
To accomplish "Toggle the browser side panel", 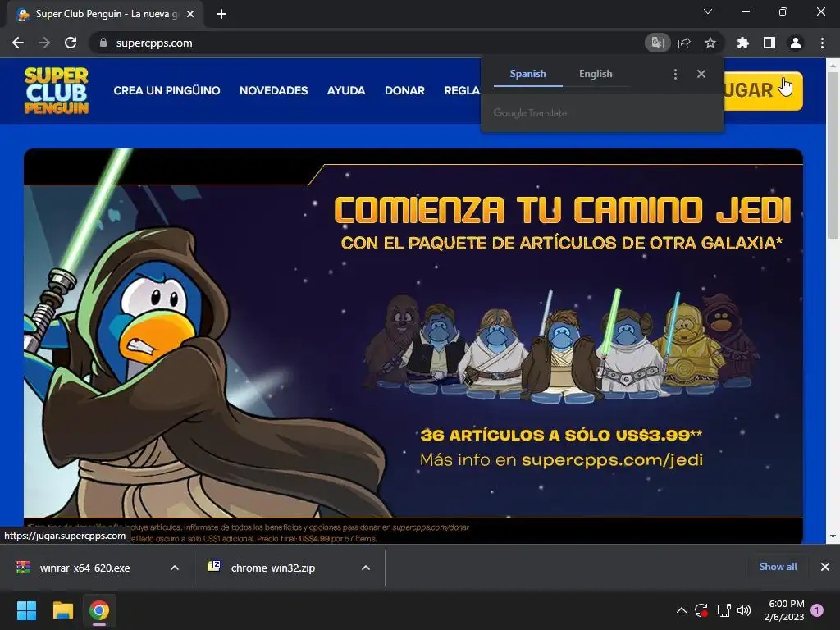I will coord(769,43).
